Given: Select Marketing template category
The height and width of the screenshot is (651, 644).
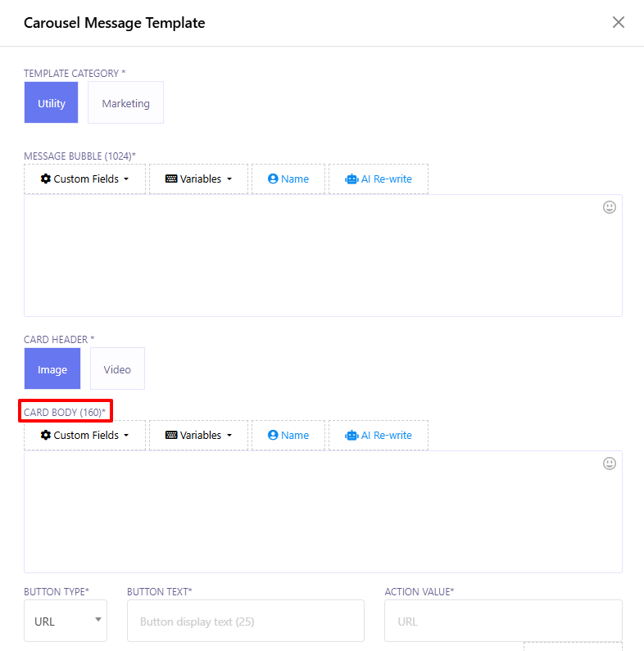Looking at the screenshot, I should [125, 103].
